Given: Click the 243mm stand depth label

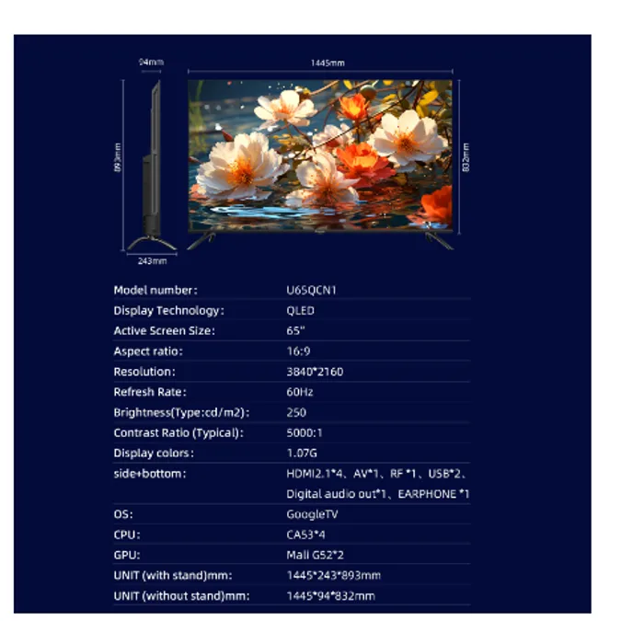Looking at the screenshot, I should tap(152, 261).
